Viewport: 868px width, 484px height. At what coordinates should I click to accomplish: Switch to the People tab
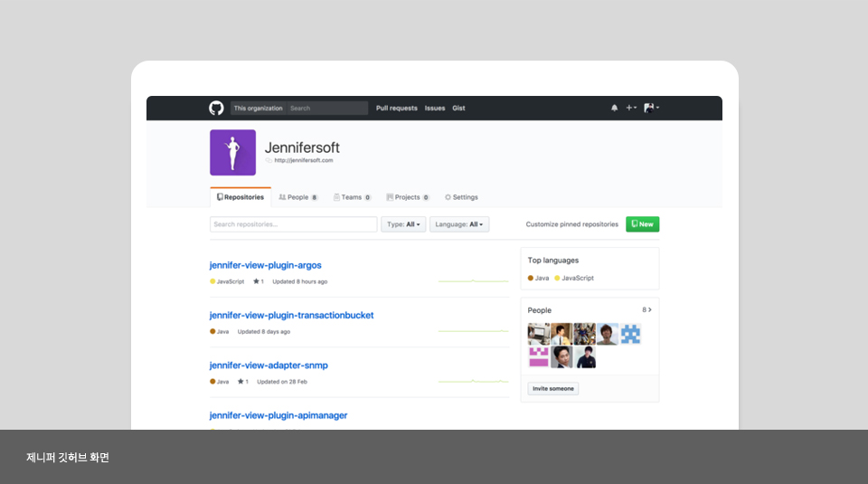(x=297, y=197)
